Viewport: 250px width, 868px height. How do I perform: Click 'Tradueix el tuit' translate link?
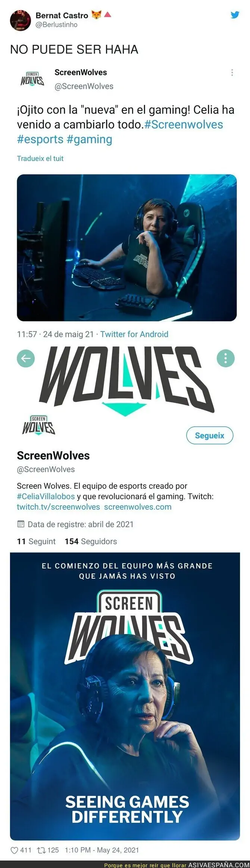tap(40, 158)
